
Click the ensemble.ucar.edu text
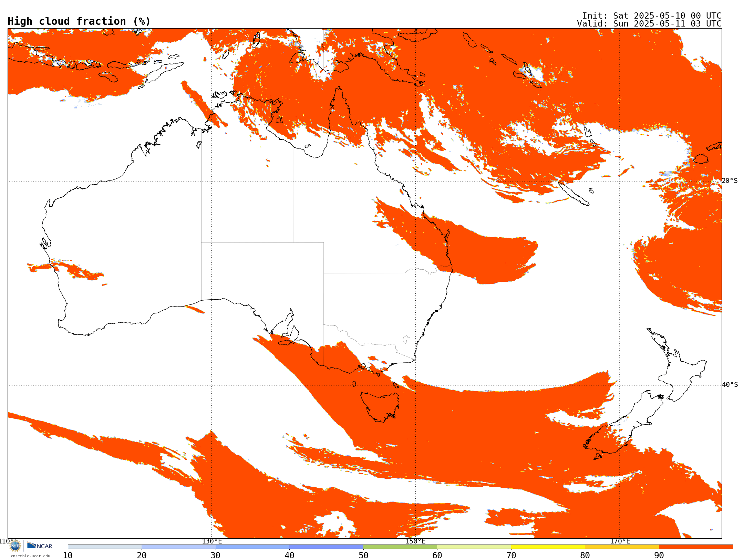pyautogui.click(x=30, y=556)
